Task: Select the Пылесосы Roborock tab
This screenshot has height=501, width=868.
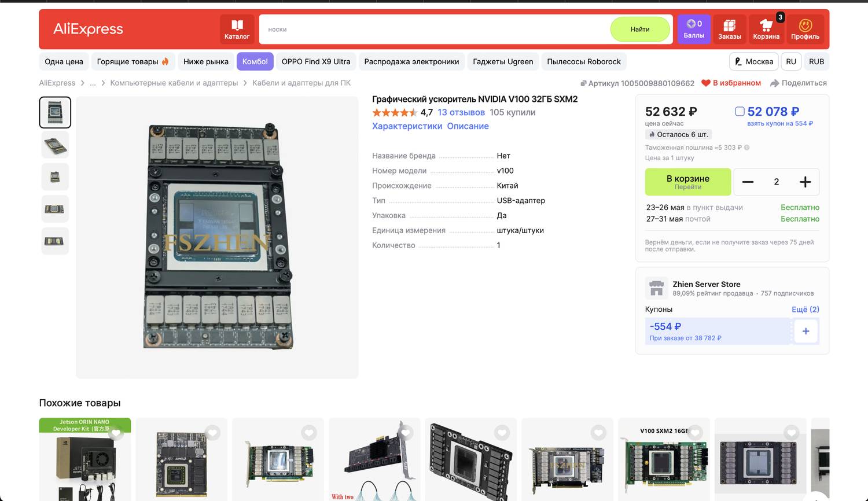Action: click(584, 61)
